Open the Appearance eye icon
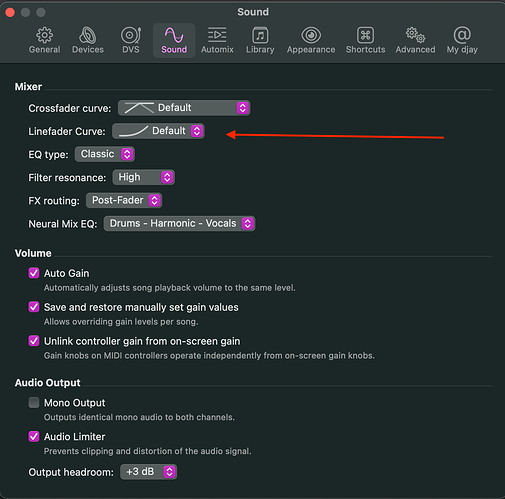The image size is (505, 499). coord(311,35)
